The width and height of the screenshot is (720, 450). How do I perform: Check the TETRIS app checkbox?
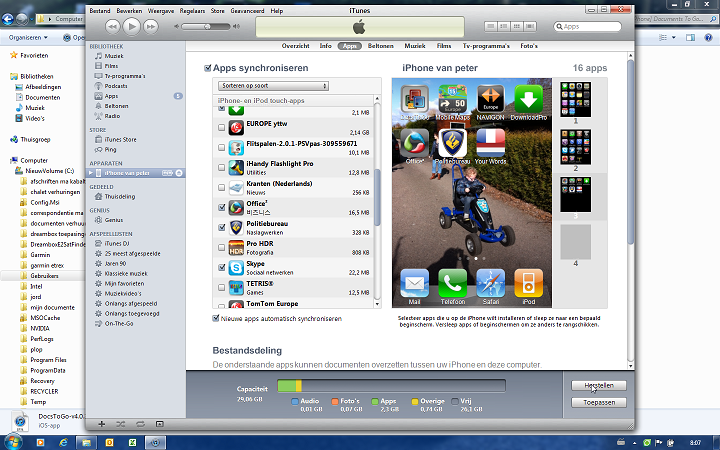221,287
